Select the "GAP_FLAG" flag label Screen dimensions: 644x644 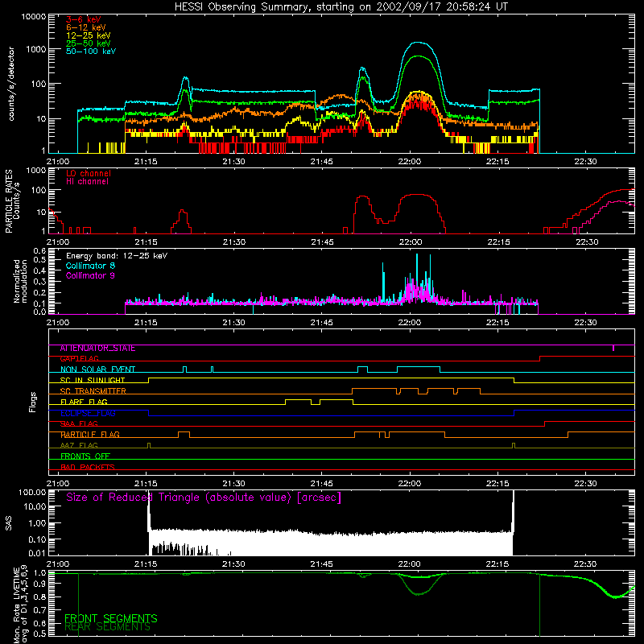click(79, 359)
